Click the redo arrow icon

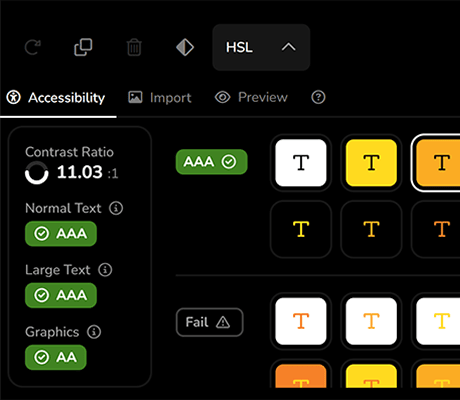pyautogui.click(x=33, y=47)
